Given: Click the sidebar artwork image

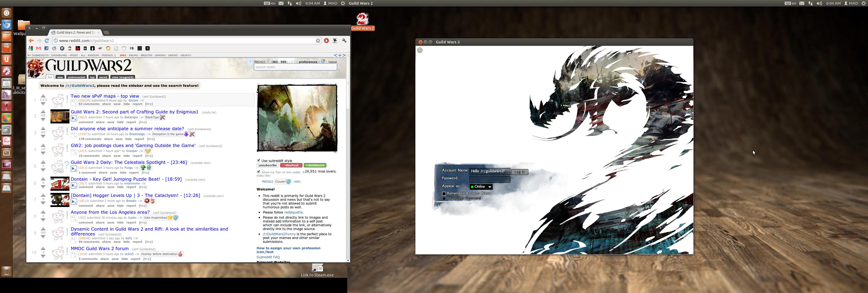Looking at the screenshot, I should coord(297,118).
